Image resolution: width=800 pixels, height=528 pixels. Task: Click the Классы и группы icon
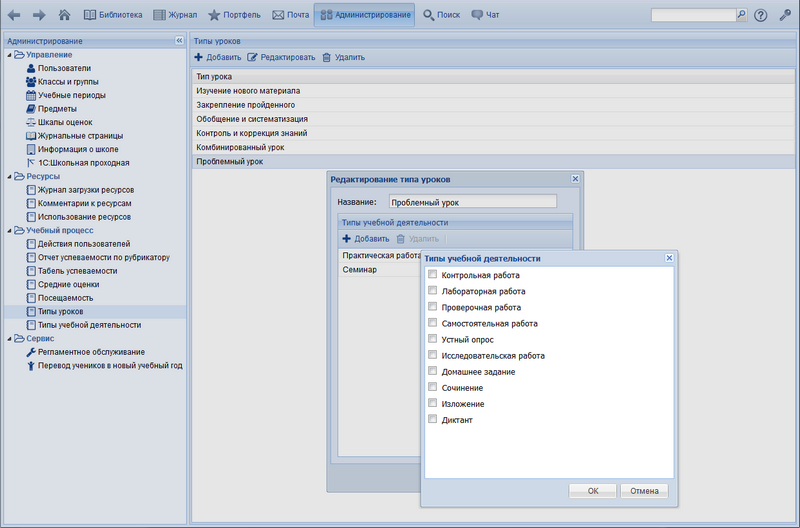[31, 82]
